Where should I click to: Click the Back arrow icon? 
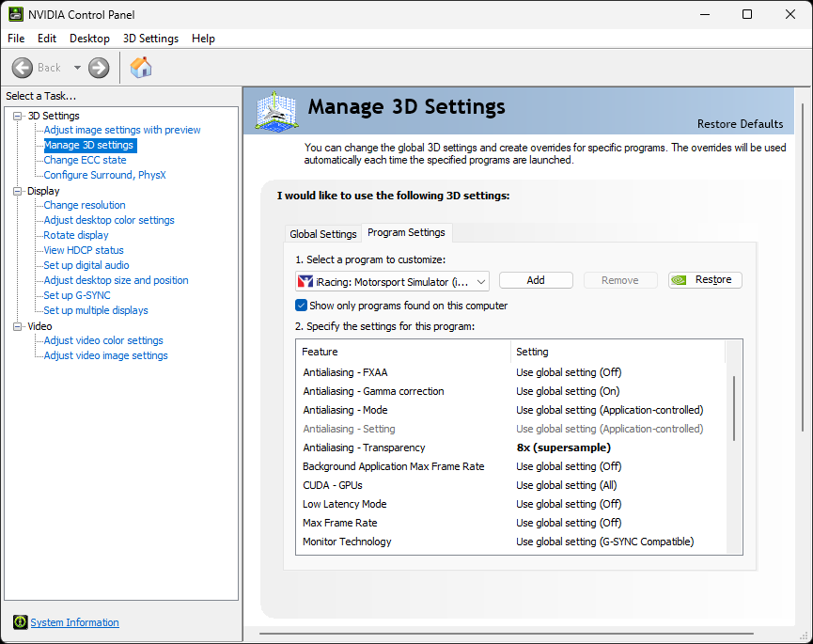point(23,68)
